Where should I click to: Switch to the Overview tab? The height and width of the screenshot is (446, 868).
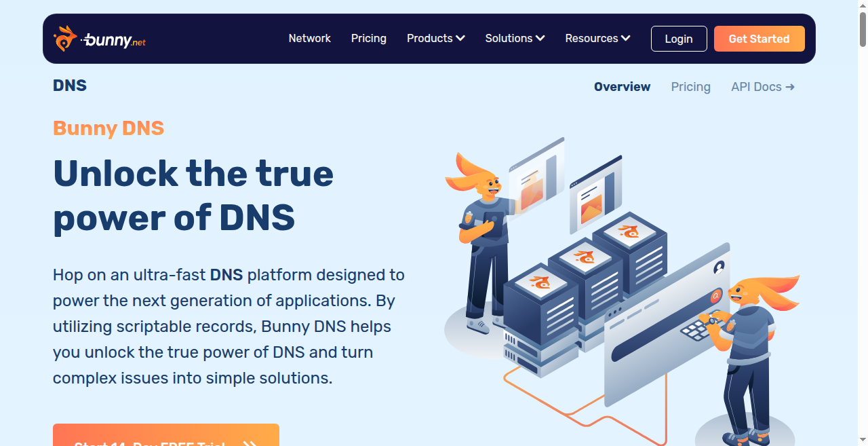[x=622, y=87]
